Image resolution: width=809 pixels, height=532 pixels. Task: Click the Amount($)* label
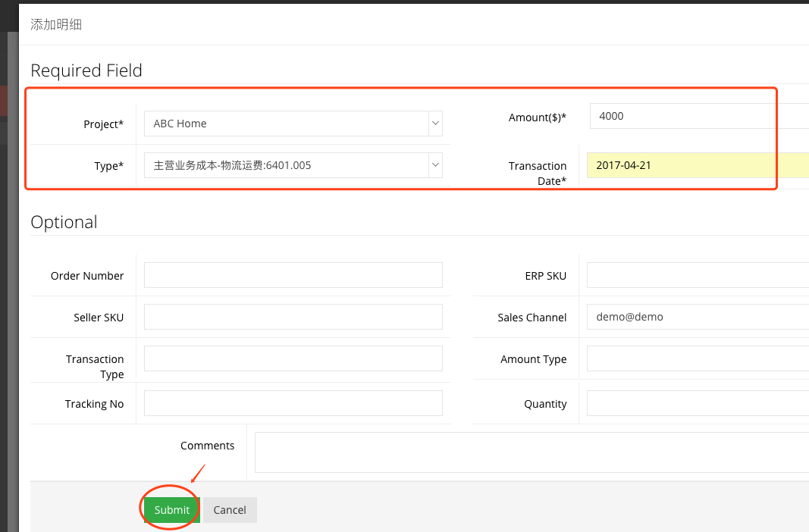click(x=537, y=117)
